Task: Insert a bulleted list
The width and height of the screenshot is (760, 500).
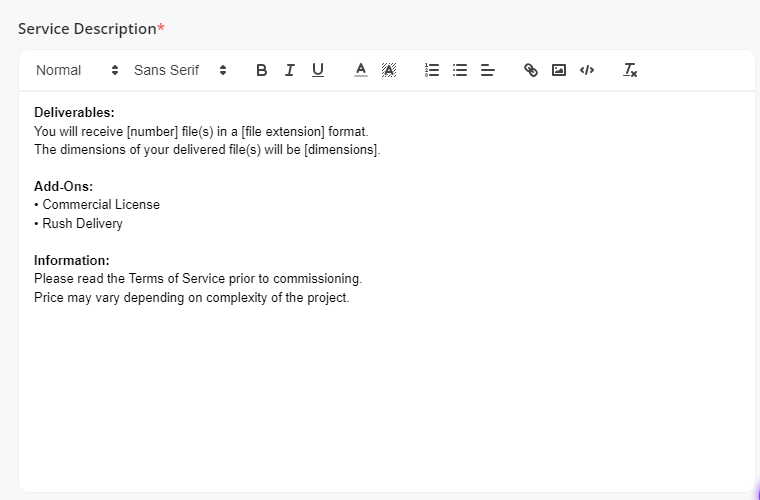Action: (460, 70)
